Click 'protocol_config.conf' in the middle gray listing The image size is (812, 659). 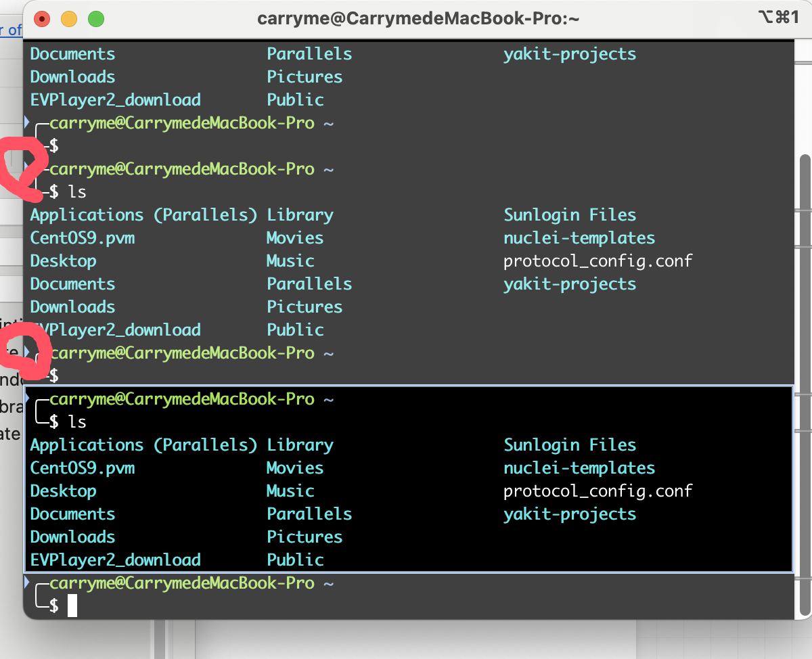coord(598,261)
